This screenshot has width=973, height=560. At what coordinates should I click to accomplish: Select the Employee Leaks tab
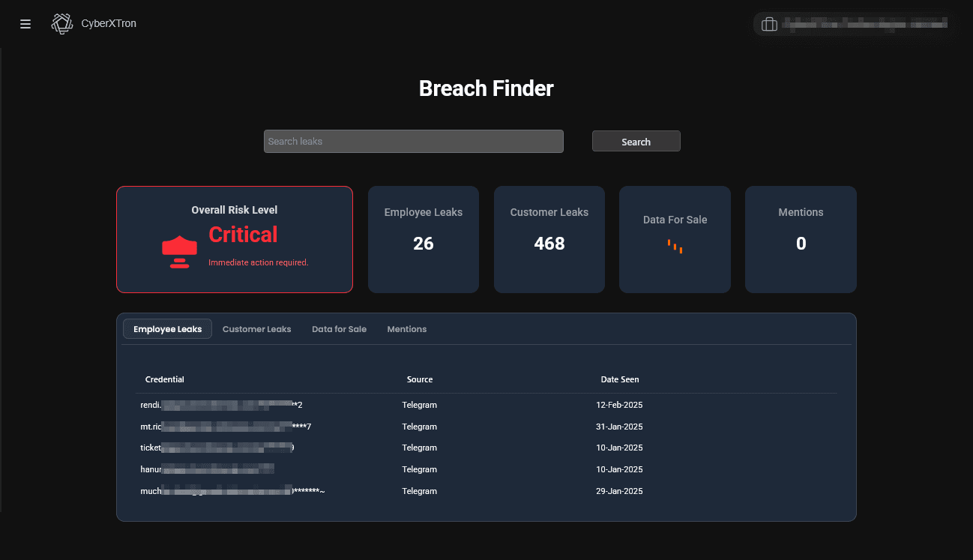point(166,328)
